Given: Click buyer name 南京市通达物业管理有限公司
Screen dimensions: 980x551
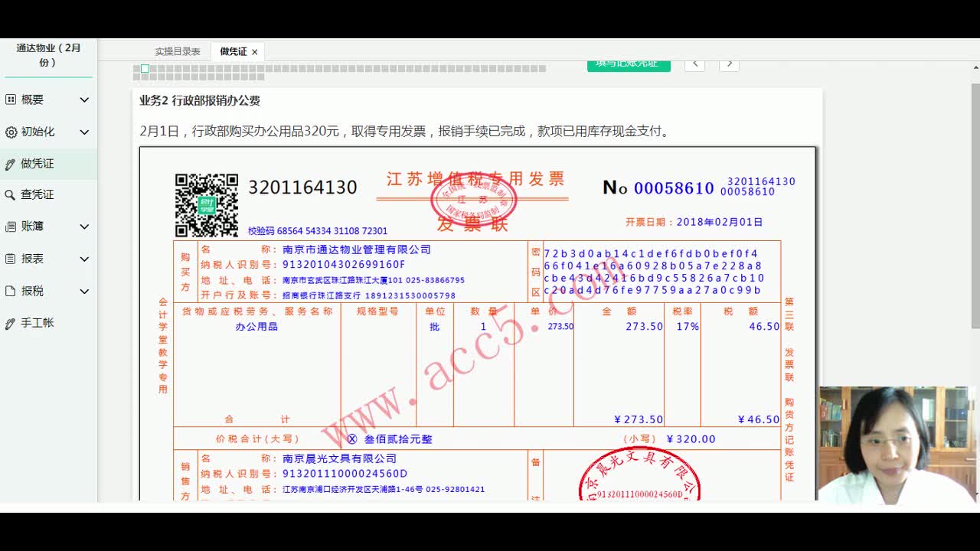Looking at the screenshot, I should [x=357, y=249].
